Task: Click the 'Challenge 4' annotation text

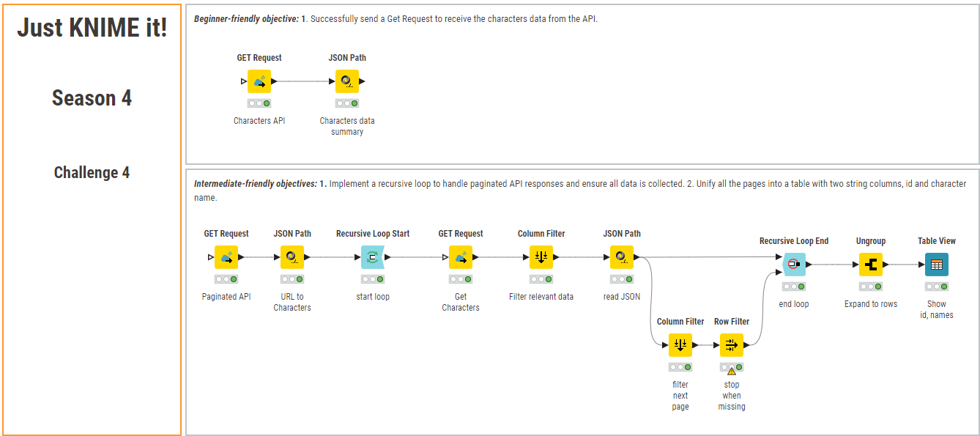Action: (92, 173)
